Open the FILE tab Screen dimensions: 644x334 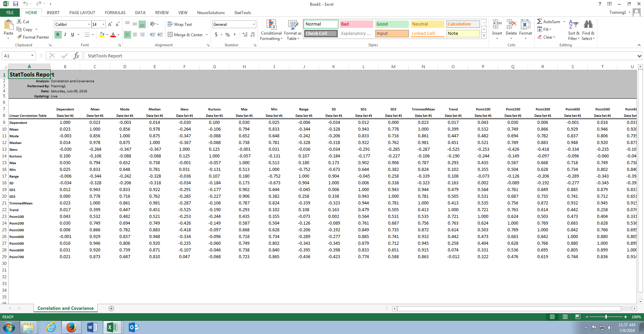coord(10,12)
